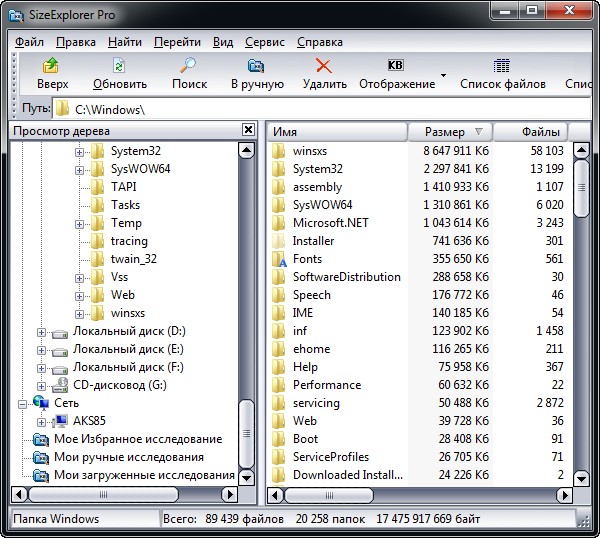Open Список файлов from toolbar
The width and height of the screenshot is (600, 538).
(502, 67)
